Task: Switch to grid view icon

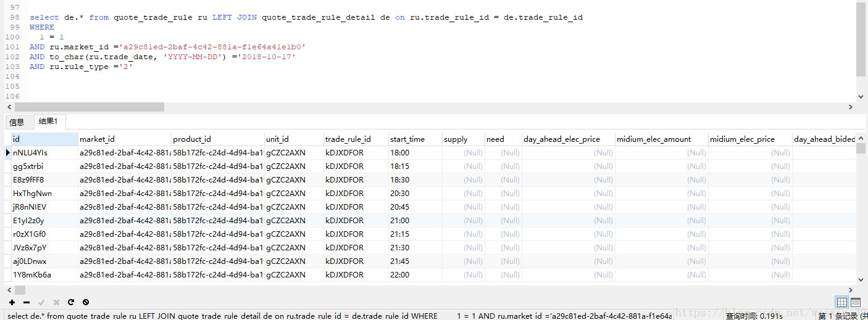Action: click(841, 302)
